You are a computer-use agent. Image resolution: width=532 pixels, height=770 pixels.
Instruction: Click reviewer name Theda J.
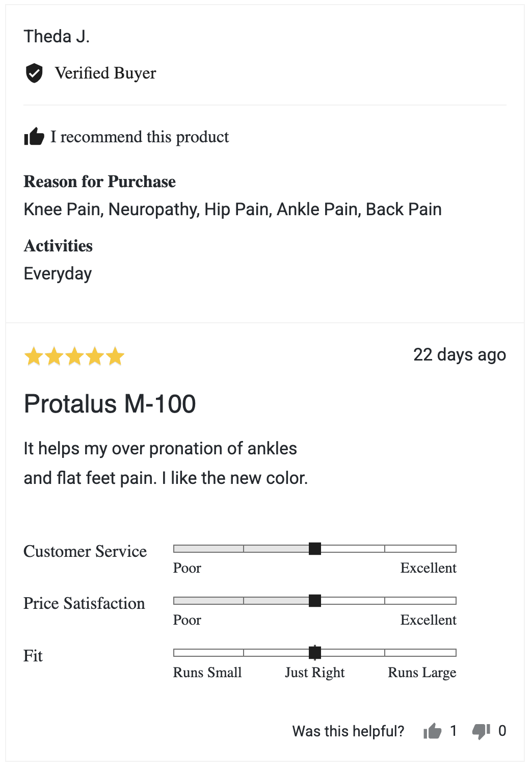[57, 36]
